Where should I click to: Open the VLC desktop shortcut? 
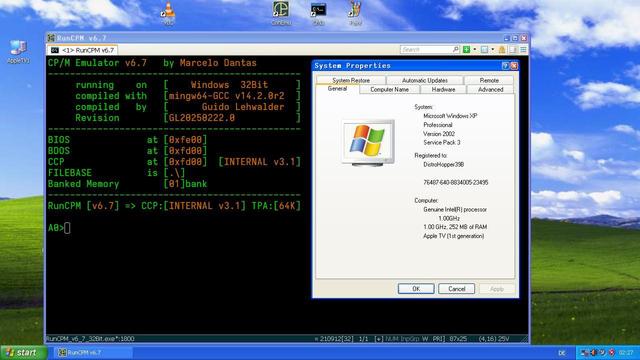(168, 12)
